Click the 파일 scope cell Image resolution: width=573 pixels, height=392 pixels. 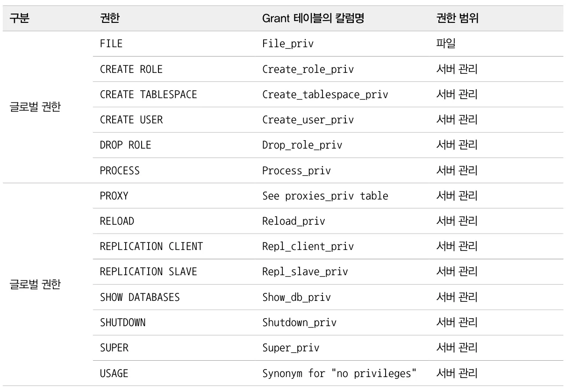445,44
